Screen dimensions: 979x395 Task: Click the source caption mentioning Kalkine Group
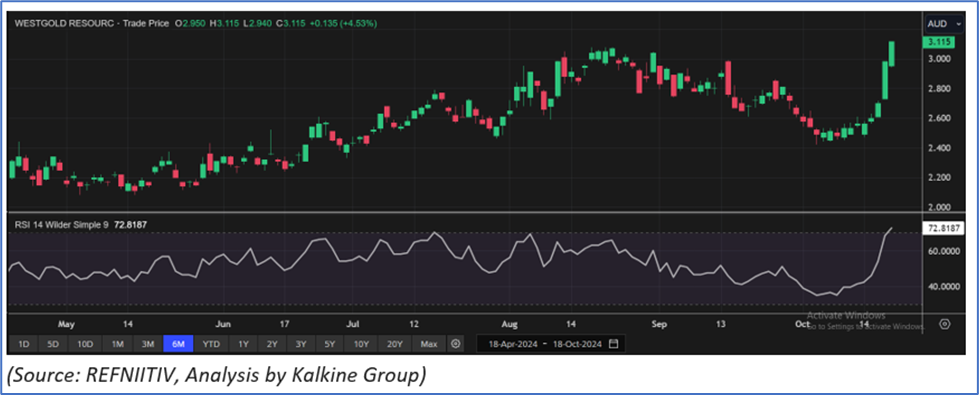217,376
